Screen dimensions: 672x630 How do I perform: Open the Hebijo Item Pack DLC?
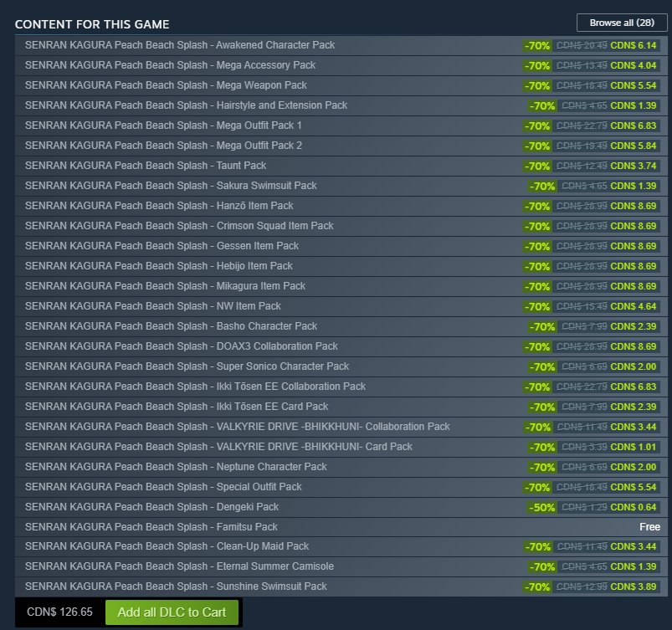[x=341, y=266]
